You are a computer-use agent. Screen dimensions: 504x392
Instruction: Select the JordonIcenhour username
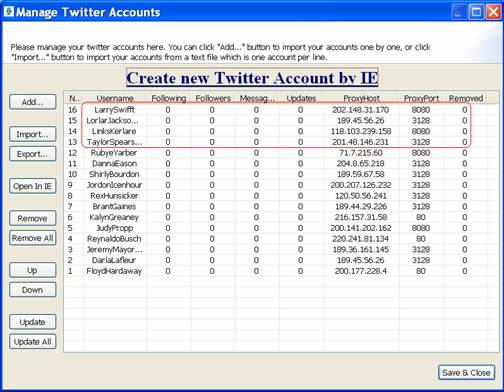pyautogui.click(x=114, y=185)
